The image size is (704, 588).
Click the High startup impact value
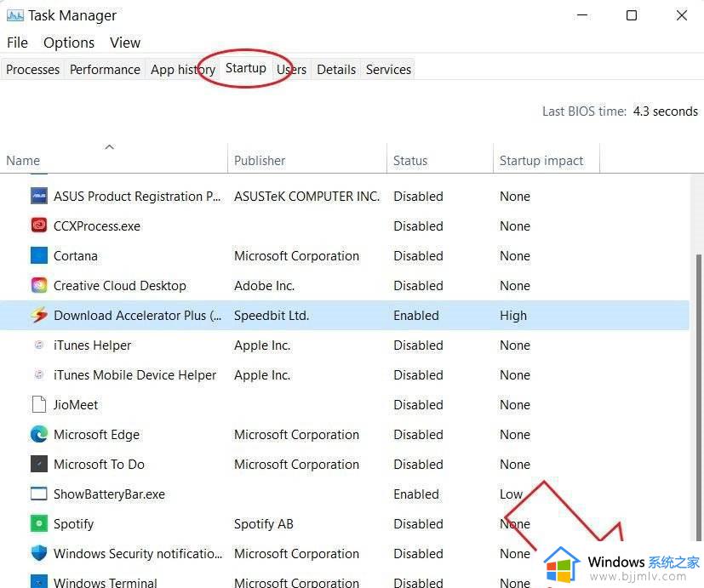pyautogui.click(x=513, y=315)
